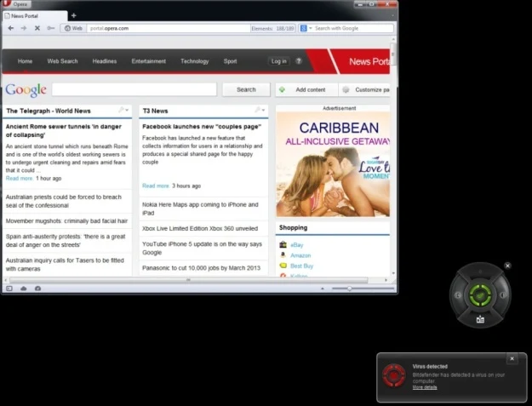The image size is (532, 406).
Task: Focus the Google search input field
Action: (134, 89)
